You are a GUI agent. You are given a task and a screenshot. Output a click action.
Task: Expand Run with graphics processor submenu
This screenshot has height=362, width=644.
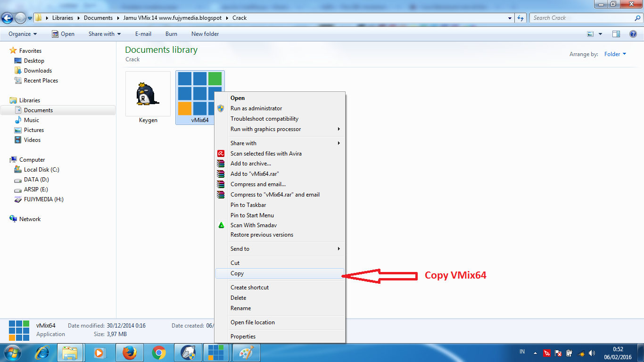tap(280, 129)
